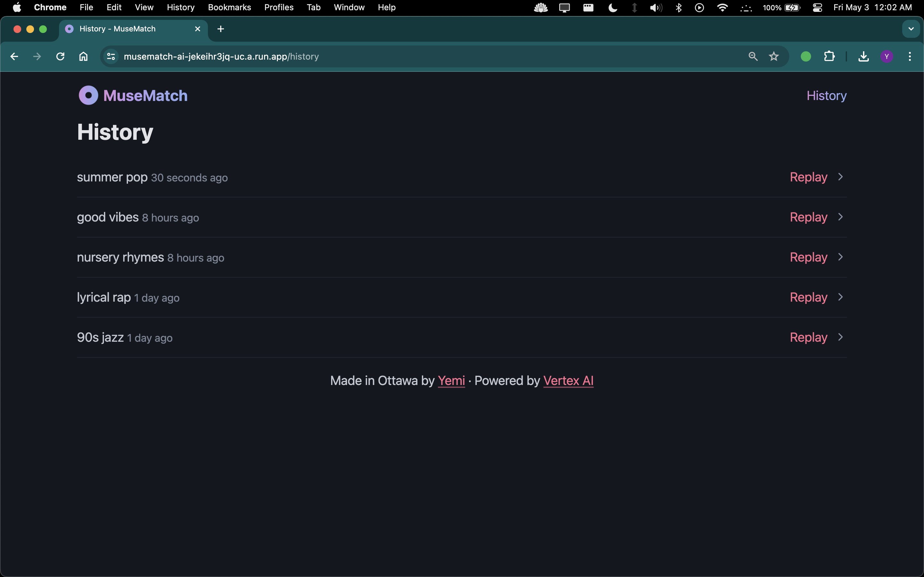
Task: Reload the page with refresh icon
Action: click(60, 56)
